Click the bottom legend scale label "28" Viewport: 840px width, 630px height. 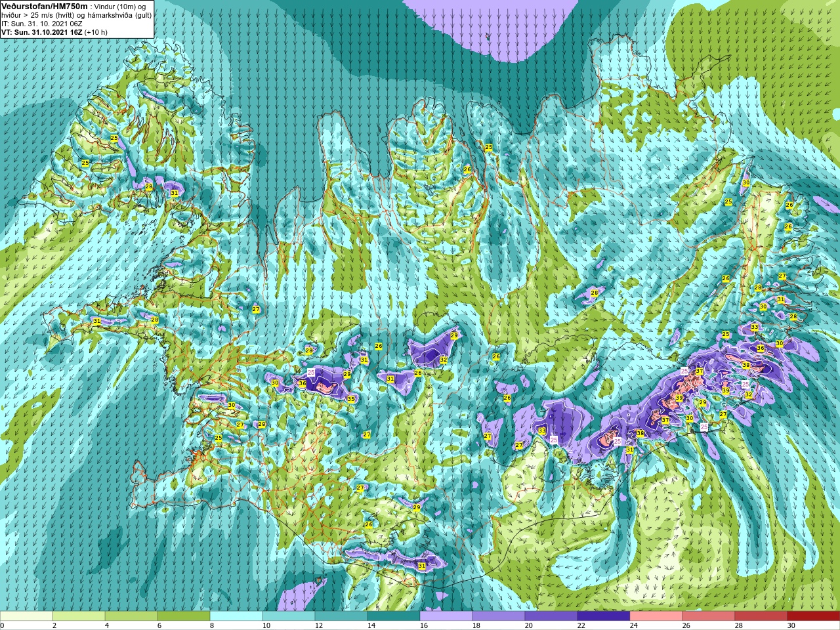(739, 625)
